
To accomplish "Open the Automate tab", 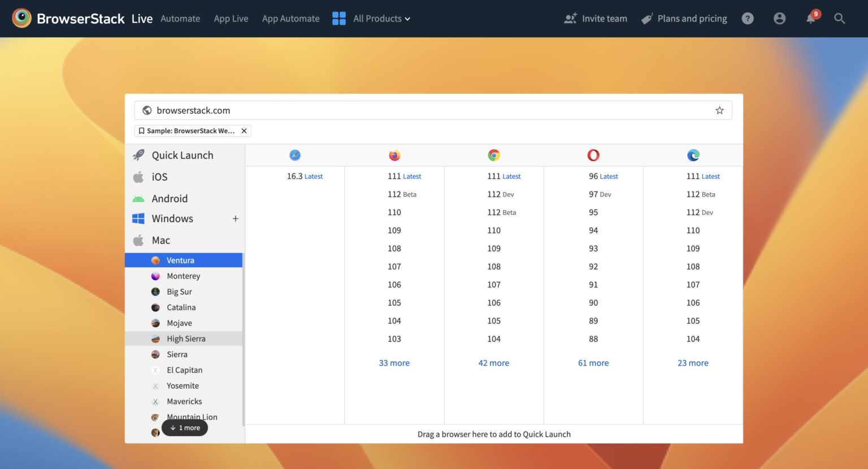I will tap(180, 19).
